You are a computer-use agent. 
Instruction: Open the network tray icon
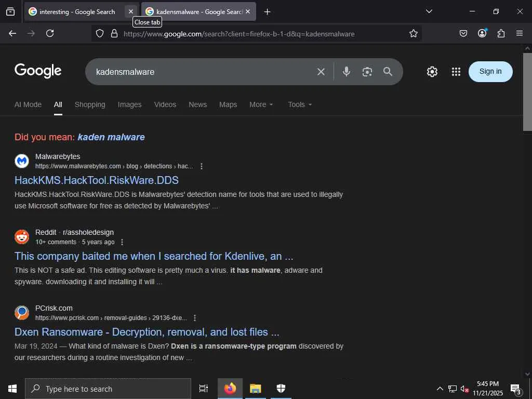(453, 389)
